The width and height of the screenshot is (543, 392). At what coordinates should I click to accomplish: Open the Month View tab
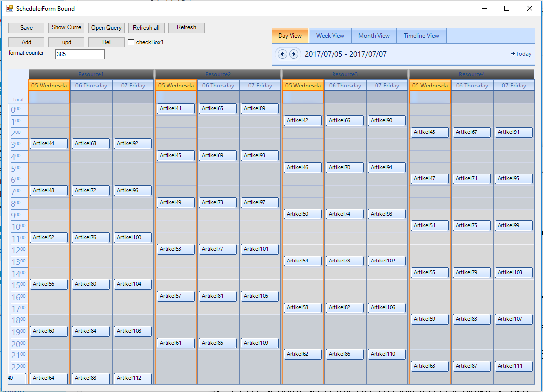click(x=374, y=35)
